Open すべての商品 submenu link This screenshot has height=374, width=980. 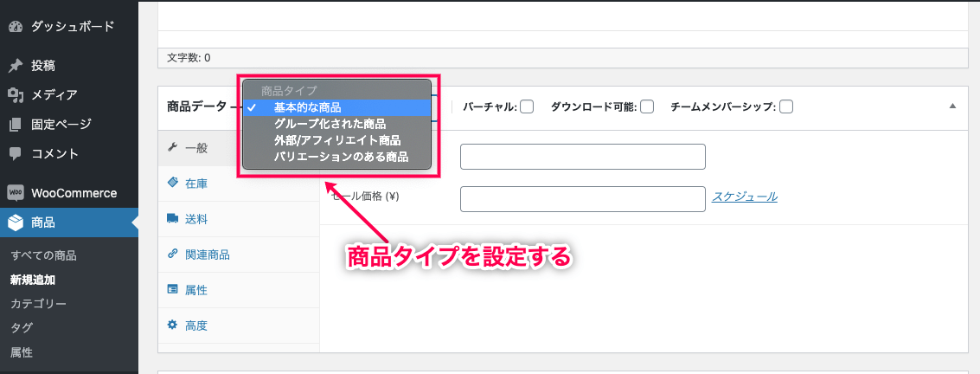(x=44, y=255)
